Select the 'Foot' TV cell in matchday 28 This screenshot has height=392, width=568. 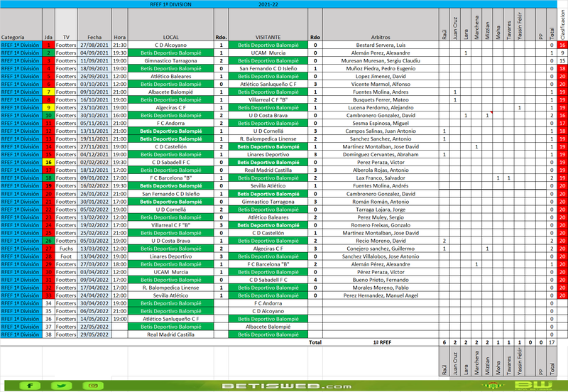click(66, 256)
